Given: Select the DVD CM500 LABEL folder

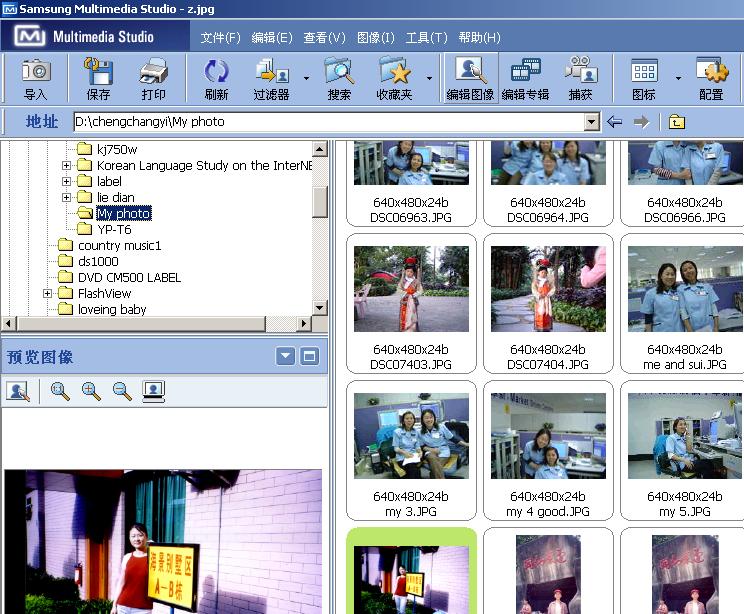Looking at the screenshot, I should pyautogui.click(x=130, y=278).
